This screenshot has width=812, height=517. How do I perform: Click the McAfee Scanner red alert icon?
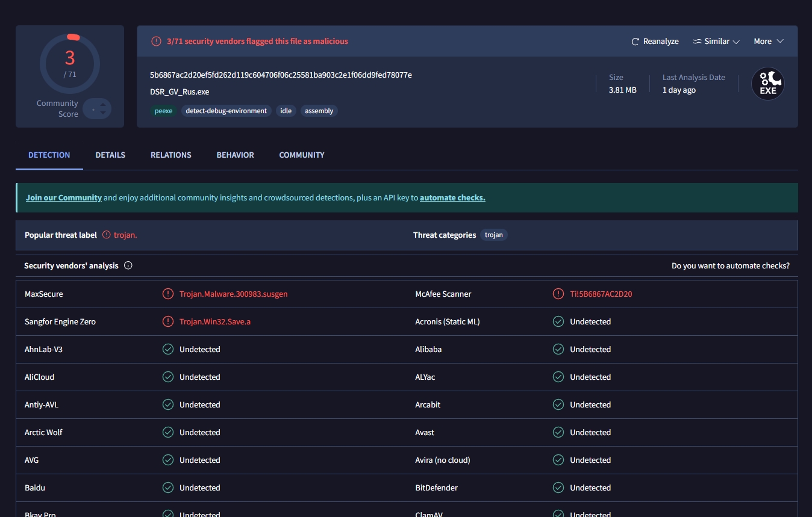click(x=558, y=294)
